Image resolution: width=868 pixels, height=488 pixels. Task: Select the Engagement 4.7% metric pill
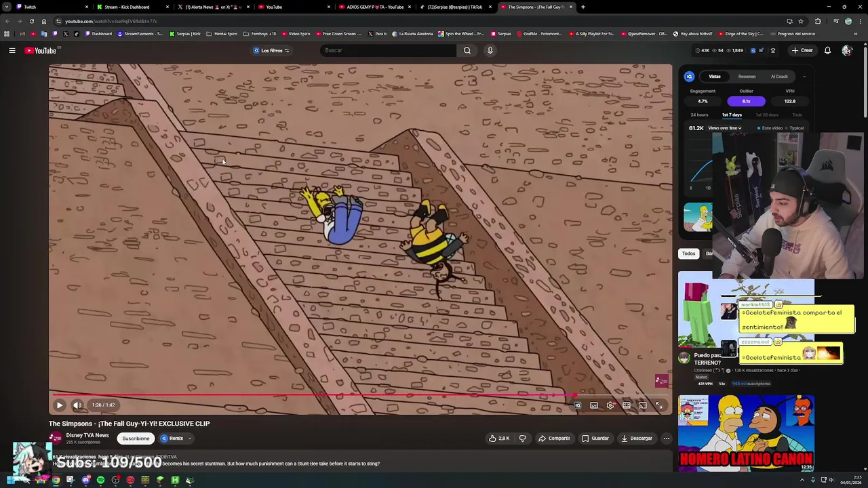click(703, 101)
